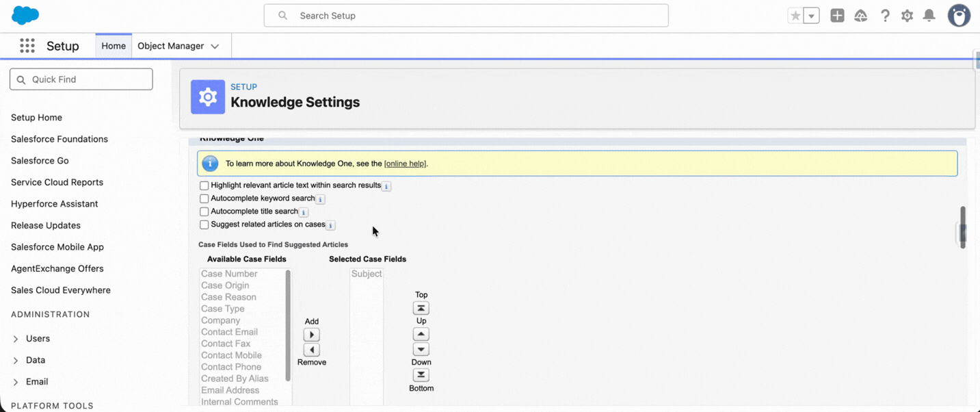980x412 pixels.
Task: Select Case Number in available fields
Action: pos(229,274)
